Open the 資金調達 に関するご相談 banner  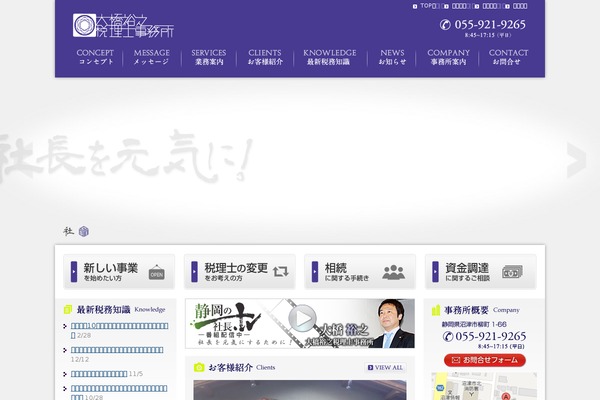coord(481,271)
